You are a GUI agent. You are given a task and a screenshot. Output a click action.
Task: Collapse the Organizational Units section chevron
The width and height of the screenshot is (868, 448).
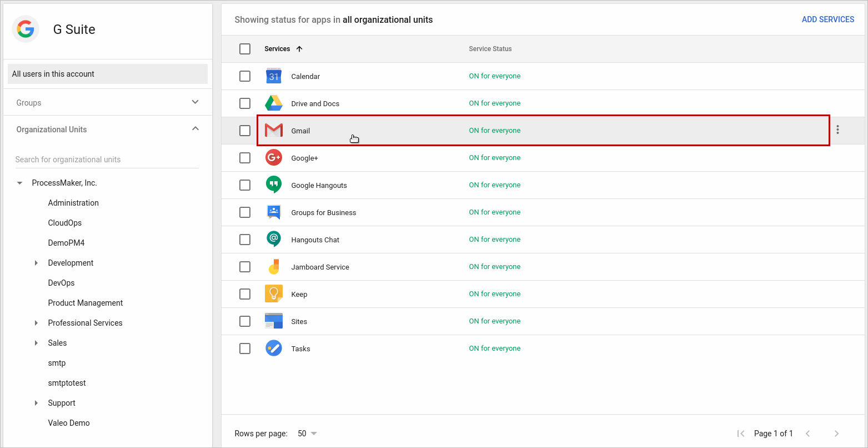pos(195,128)
